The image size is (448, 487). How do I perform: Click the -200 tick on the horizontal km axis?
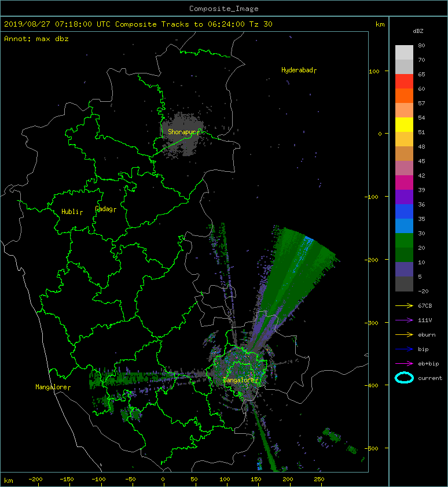coord(35,479)
